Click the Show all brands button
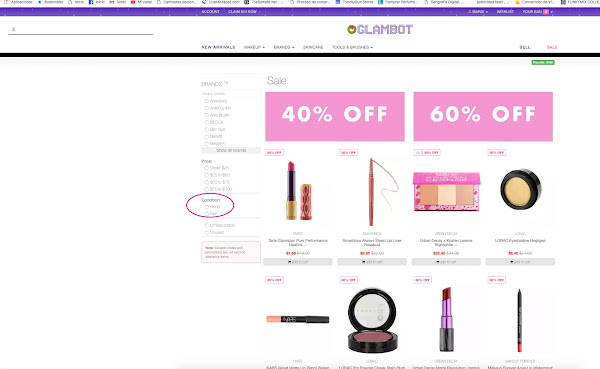This screenshot has width=600, height=369. click(231, 150)
